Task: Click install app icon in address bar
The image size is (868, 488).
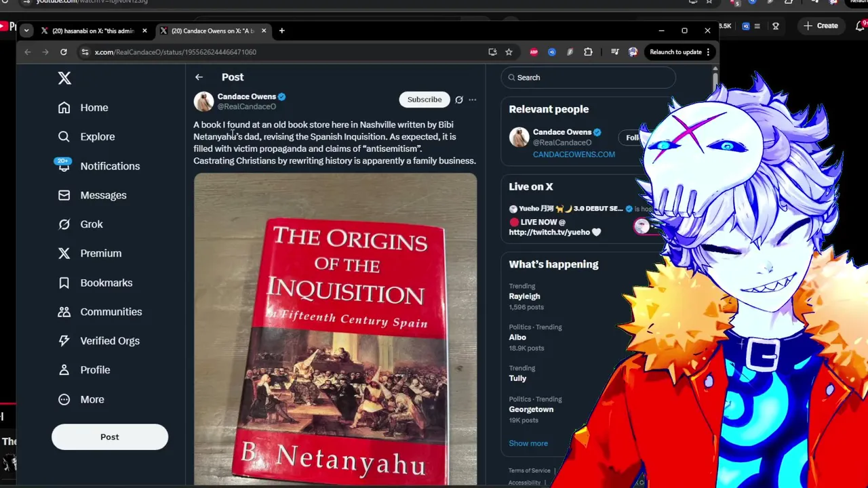Action: point(492,52)
